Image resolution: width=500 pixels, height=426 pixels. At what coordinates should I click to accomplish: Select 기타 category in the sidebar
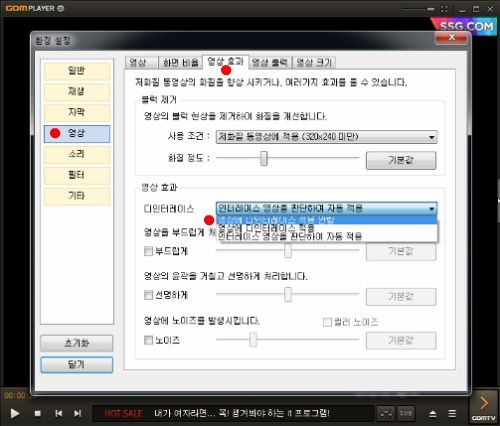(x=77, y=196)
